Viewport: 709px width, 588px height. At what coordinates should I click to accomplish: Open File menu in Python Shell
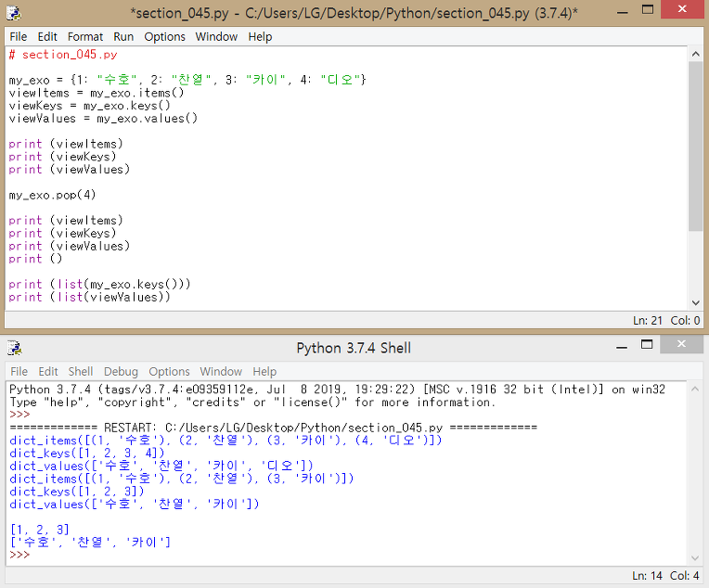pyautogui.click(x=19, y=372)
